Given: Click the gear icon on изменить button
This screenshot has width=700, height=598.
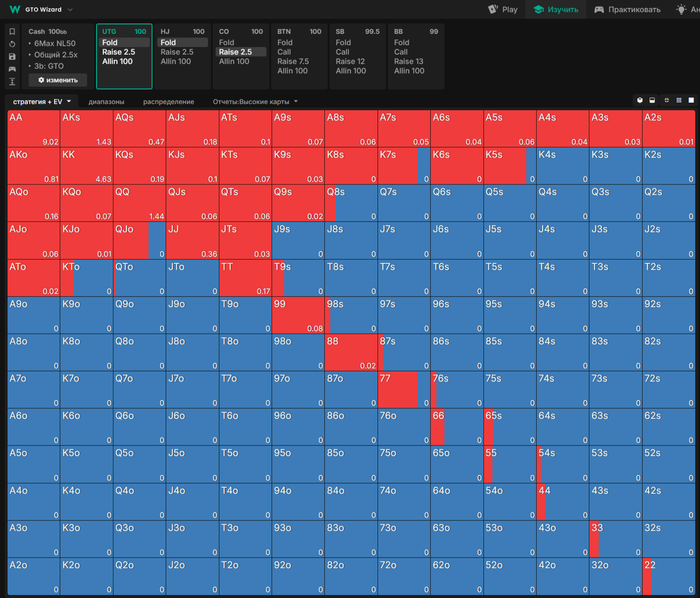Looking at the screenshot, I should point(41,80).
